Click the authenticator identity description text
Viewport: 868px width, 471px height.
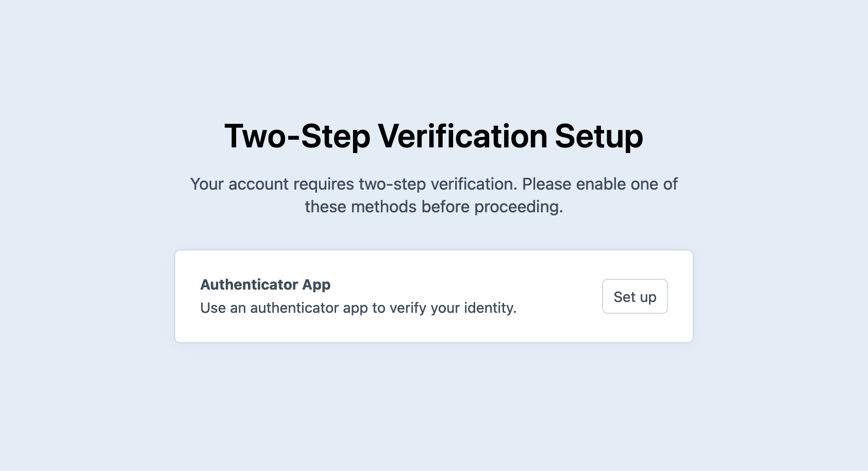coord(358,308)
